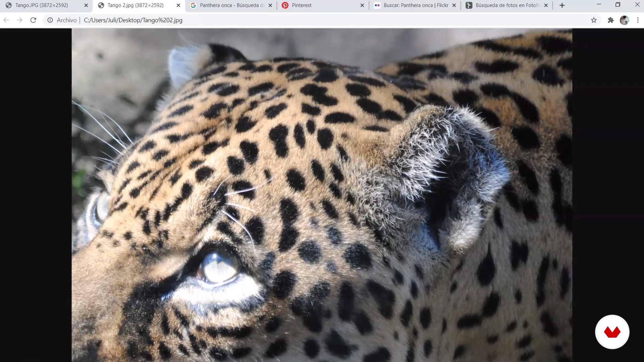Image resolution: width=644 pixels, height=362 pixels.
Task: Go back to the previous page
Action: pos(6,20)
